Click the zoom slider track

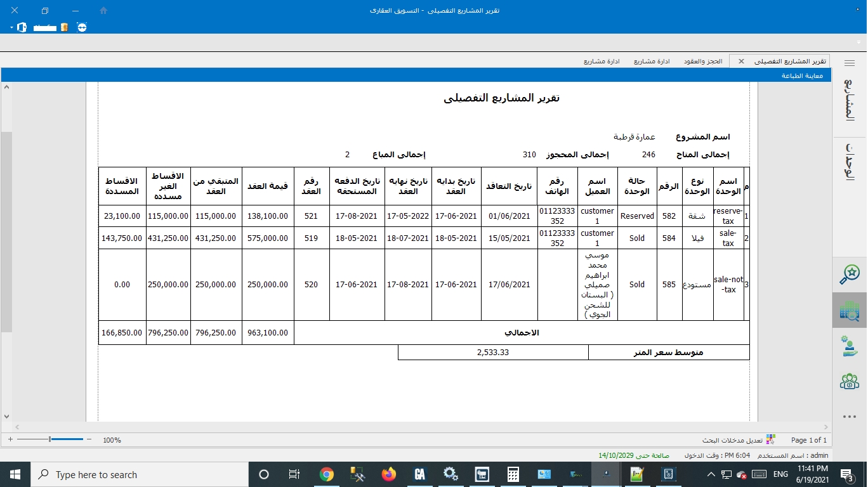tap(63, 439)
